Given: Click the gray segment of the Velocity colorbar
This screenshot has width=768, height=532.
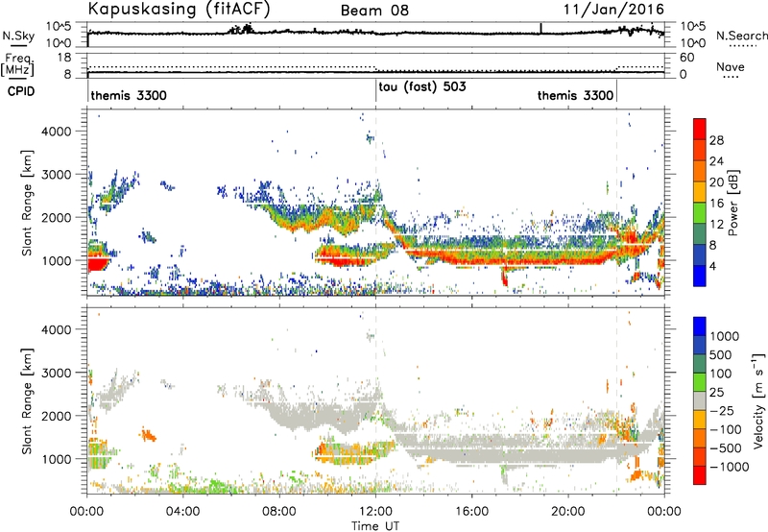Looking at the screenshot, I should 700,400.
